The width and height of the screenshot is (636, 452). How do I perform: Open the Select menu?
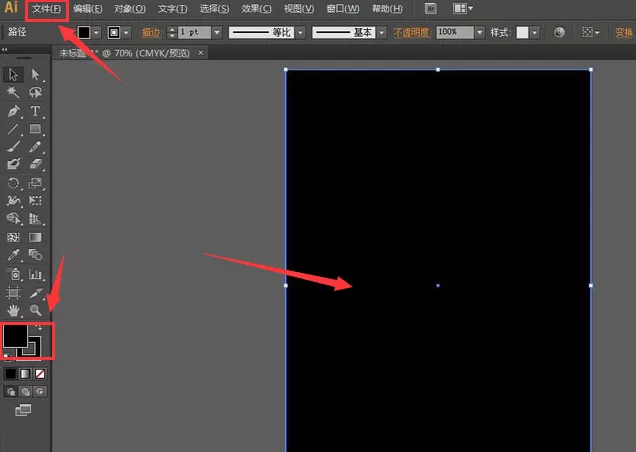[214, 9]
